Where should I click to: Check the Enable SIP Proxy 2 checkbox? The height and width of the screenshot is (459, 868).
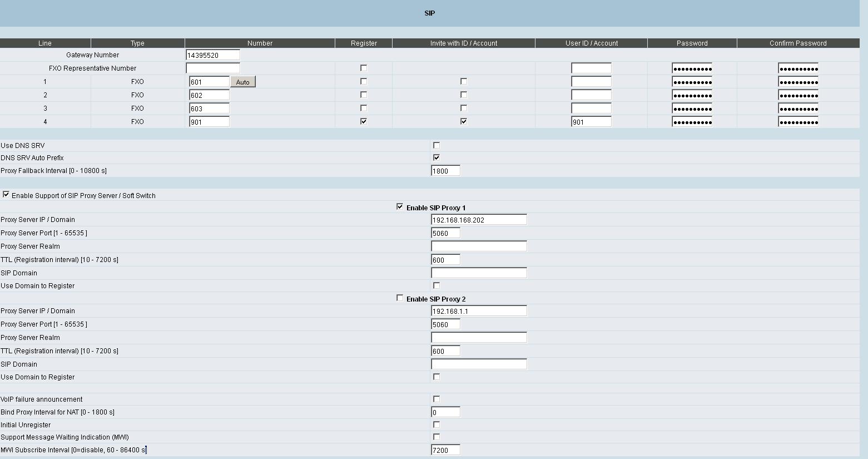click(x=400, y=298)
